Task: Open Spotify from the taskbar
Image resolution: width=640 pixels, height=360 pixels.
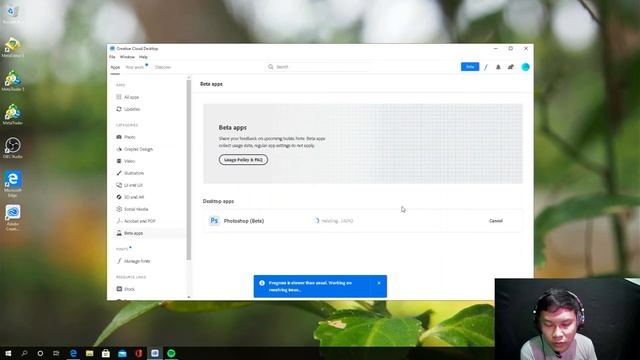Action: [171, 353]
